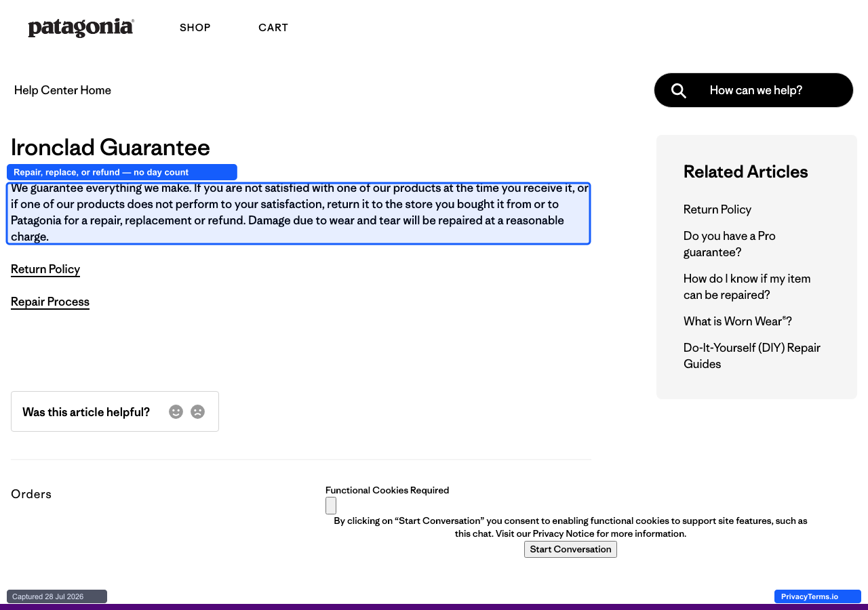Click the Start Conversation button
The image size is (868, 610).
[x=570, y=550]
